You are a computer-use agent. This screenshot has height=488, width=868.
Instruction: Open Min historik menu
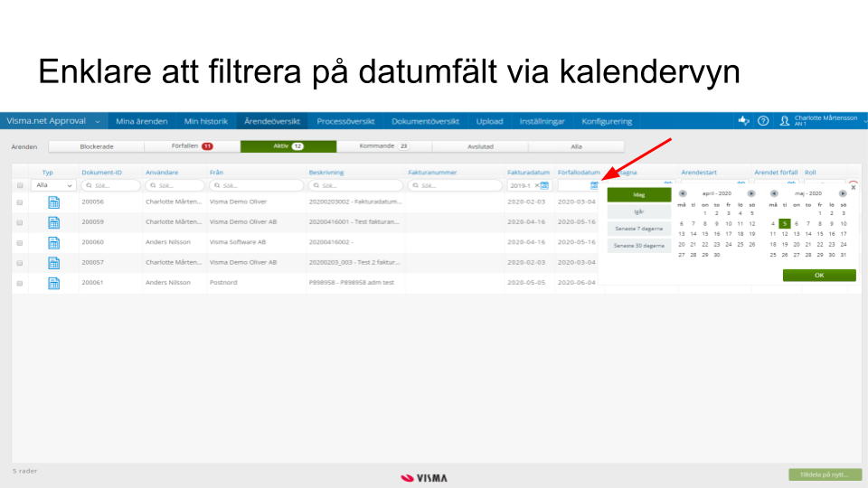206,121
